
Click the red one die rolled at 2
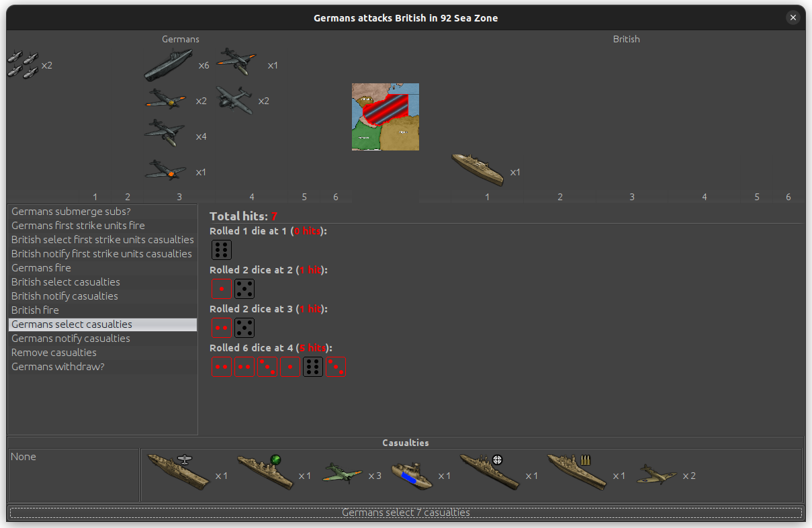pos(222,289)
